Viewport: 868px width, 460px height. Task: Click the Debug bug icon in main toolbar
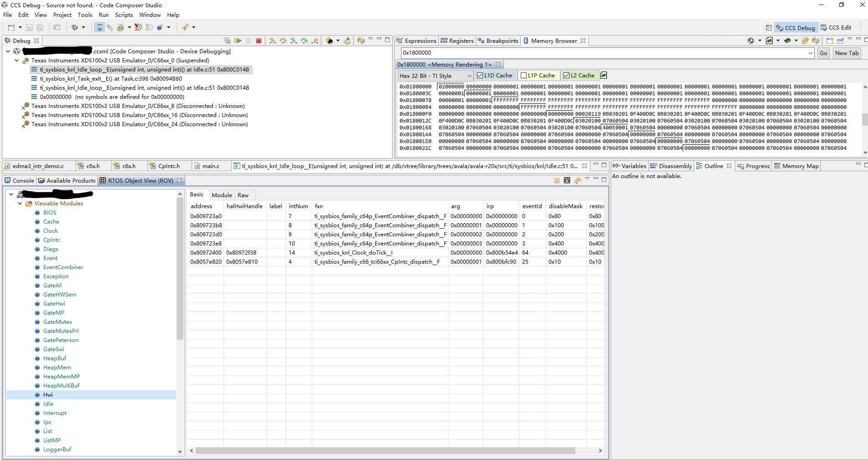coord(75,27)
